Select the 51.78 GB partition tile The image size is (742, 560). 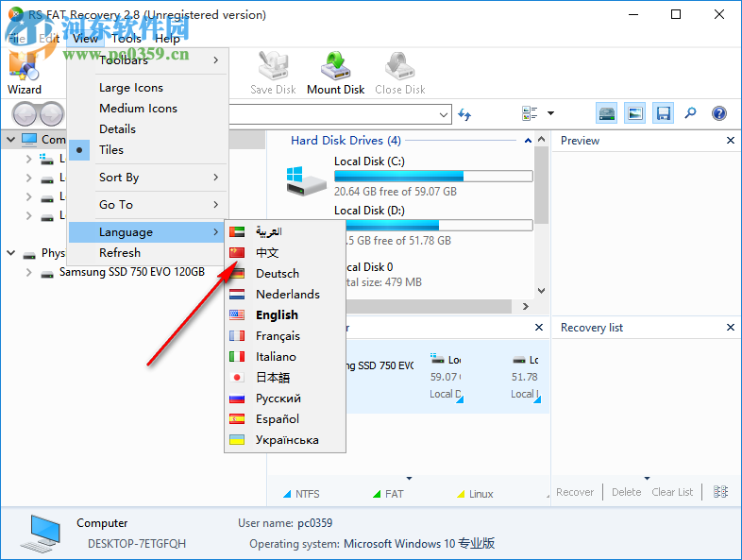click(x=525, y=377)
